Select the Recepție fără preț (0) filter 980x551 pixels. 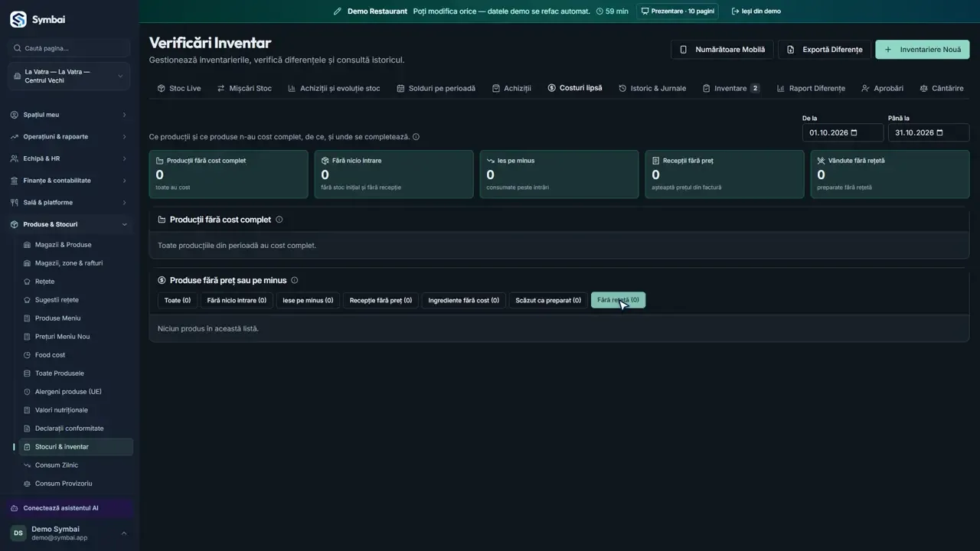(381, 300)
